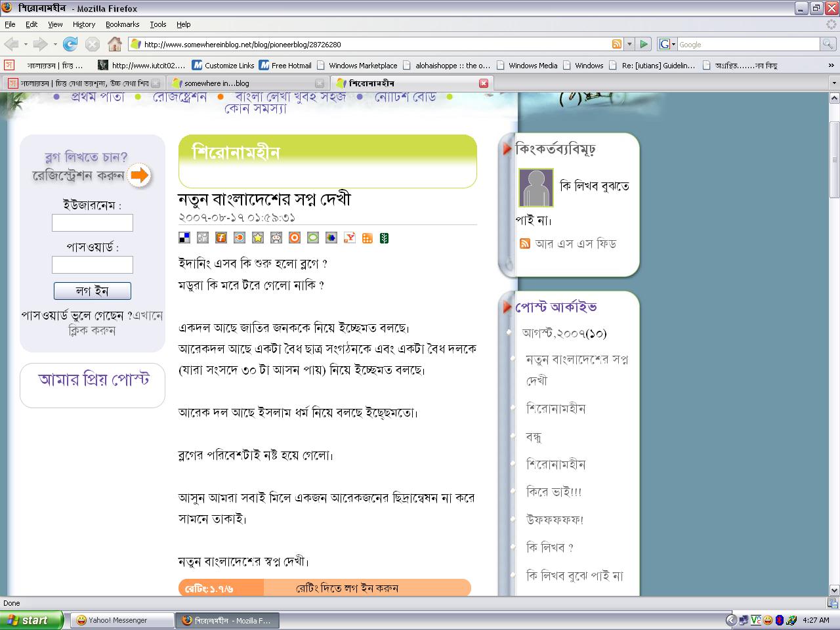Open the Edit menu
The image size is (840, 630).
(31, 24)
